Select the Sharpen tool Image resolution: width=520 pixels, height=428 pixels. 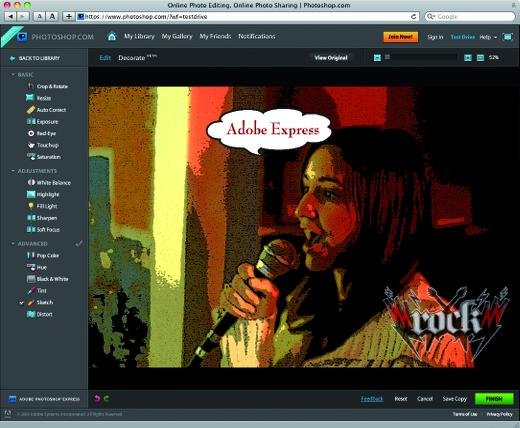coord(42,218)
